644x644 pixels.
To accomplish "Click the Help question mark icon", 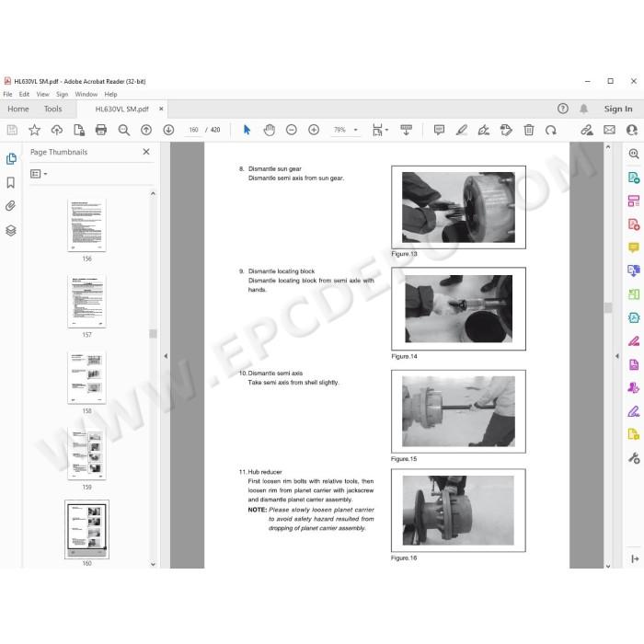I will coord(563,109).
